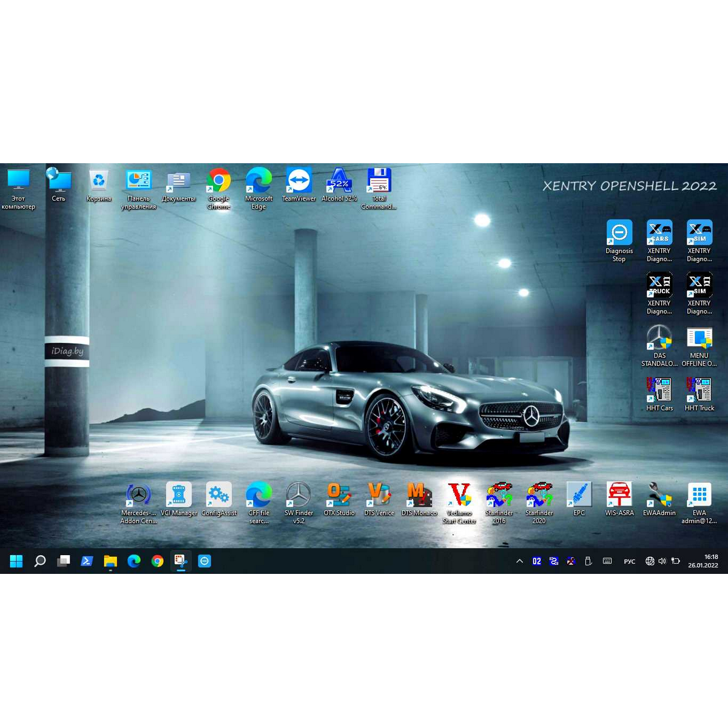Open DAS STANDALONE
This screenshot has width=728, height=728.
(x=659, y=339)
